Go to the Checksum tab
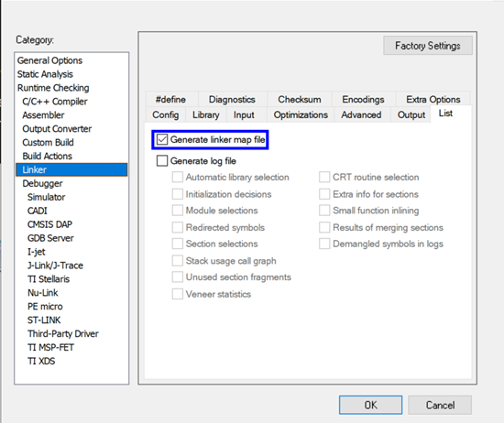504x423 pixels. pyautogui.click(x=300, y=99)
